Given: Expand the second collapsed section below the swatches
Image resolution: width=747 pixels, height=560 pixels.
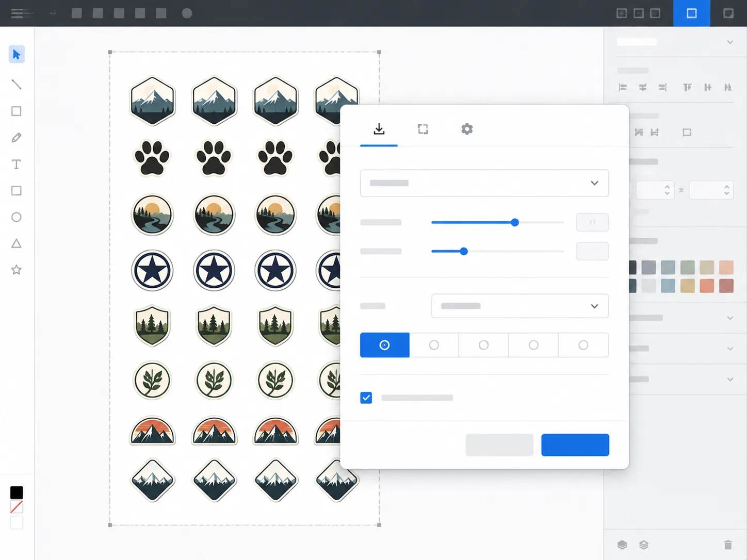Looking at the screenshot, I should [x=730, y=349].
